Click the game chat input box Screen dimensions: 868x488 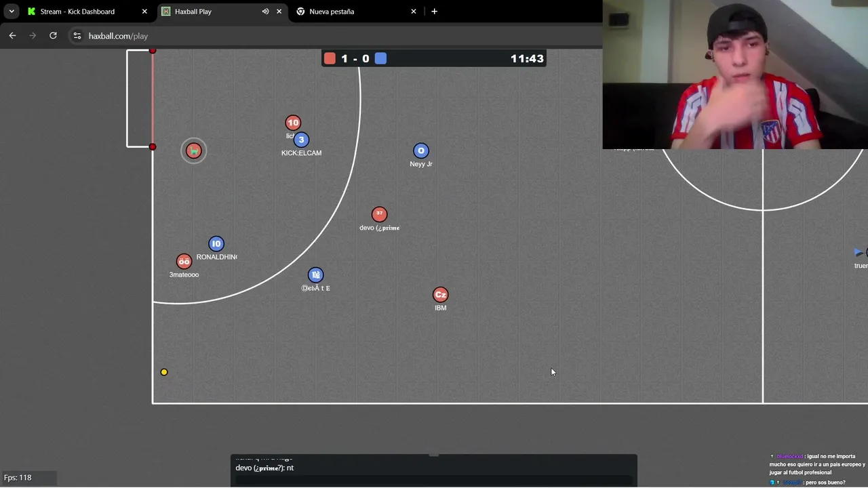[x=434, y=481]
